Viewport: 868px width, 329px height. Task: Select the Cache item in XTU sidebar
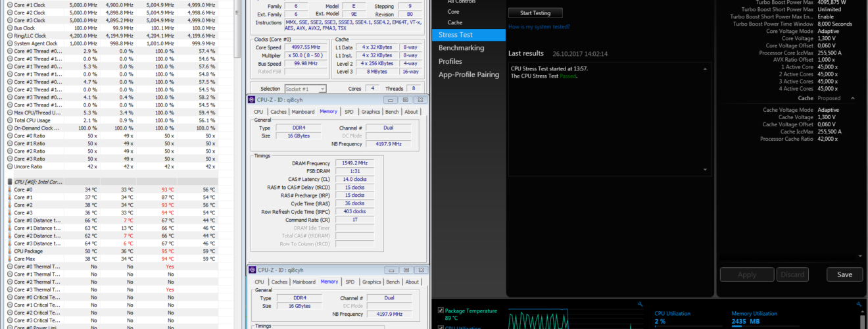click(x=455, y=23)
